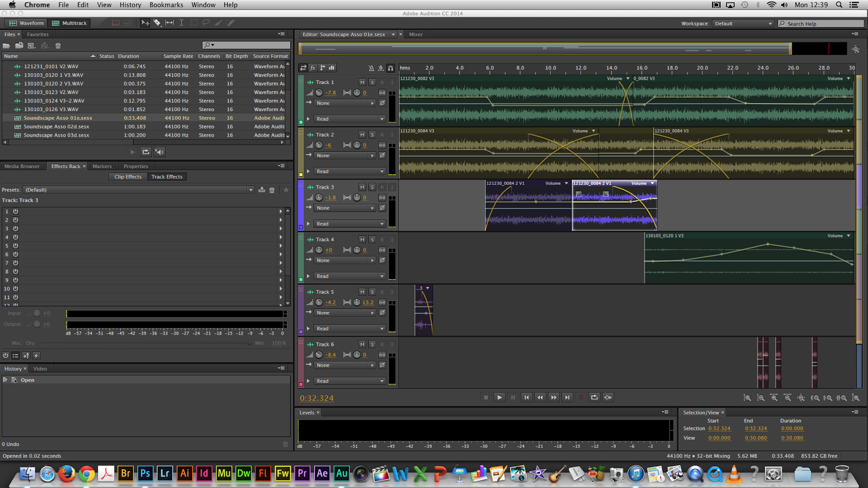Click Skip Selection transport button

pyautogui.click(x=608, y=397)
